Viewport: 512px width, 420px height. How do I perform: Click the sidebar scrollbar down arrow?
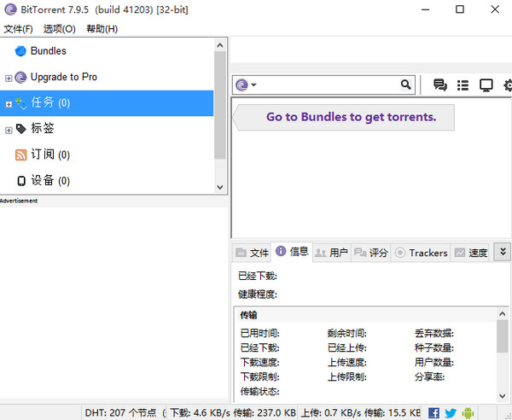tap(220, 187)
